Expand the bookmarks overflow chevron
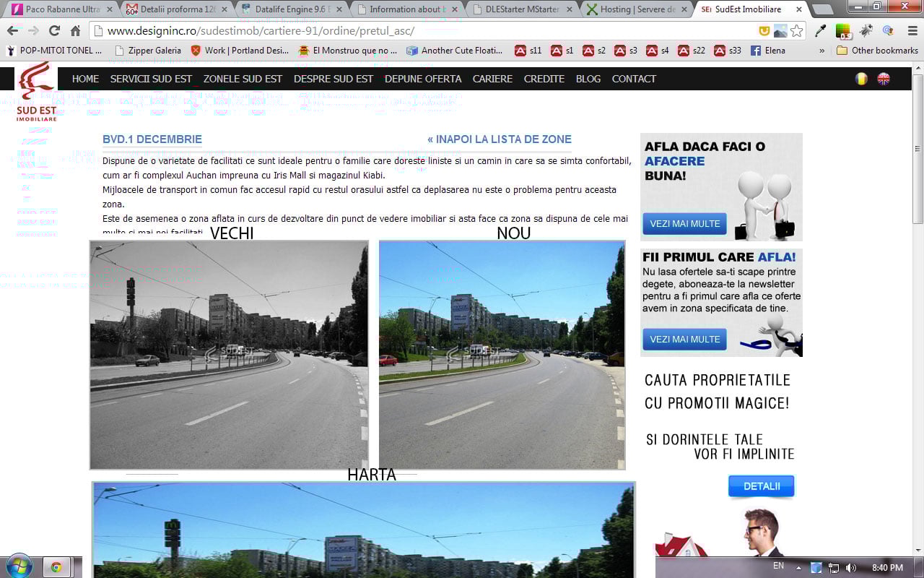 pyautogui.click(x=821, y=51)
